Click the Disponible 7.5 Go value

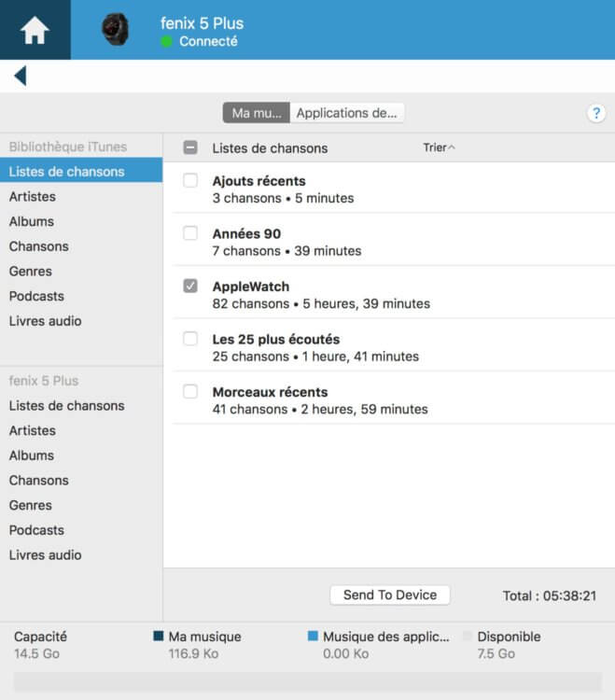pos(496,653)
